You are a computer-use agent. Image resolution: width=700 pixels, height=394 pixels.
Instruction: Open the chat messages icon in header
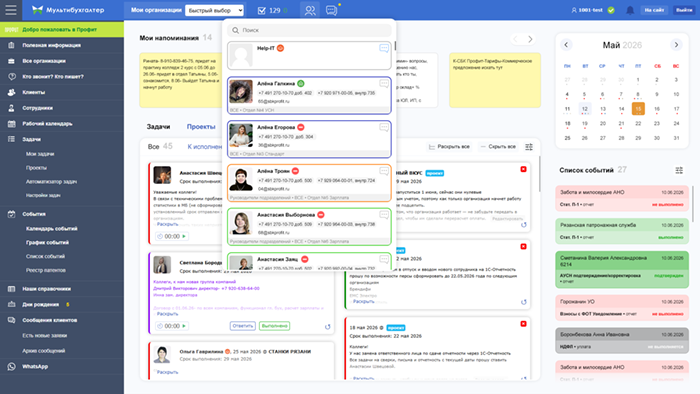pyautogui.click(x=331, y=10)
